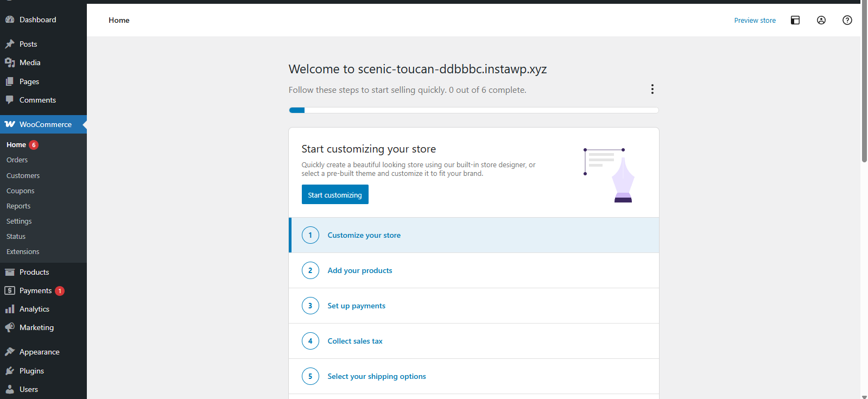Viewport: 868px width, 399px height.
Task: Click step 4 circle number icon
Action: [x=311, y=341]
